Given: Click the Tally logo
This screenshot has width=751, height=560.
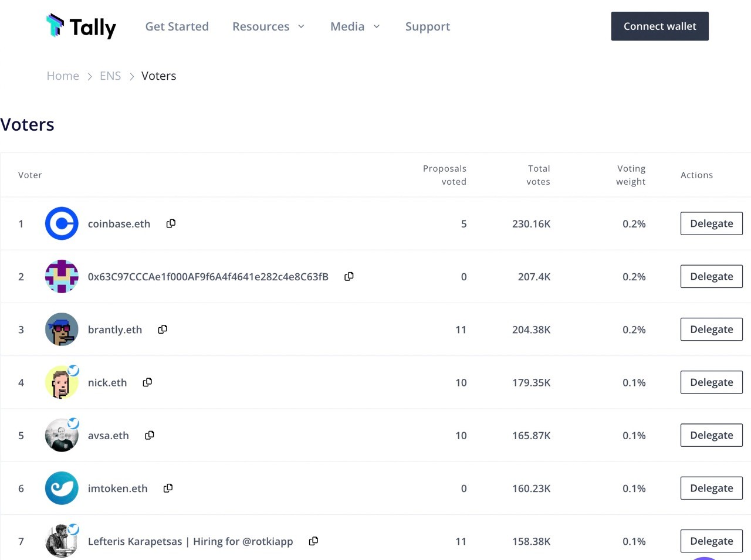Looking at the screenshot, I should point(81,26).
